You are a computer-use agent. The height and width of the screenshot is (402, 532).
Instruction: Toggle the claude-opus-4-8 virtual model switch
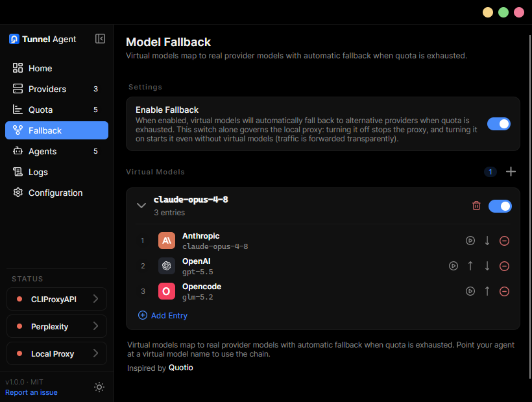pyautogui.click(x=500, y=206)
